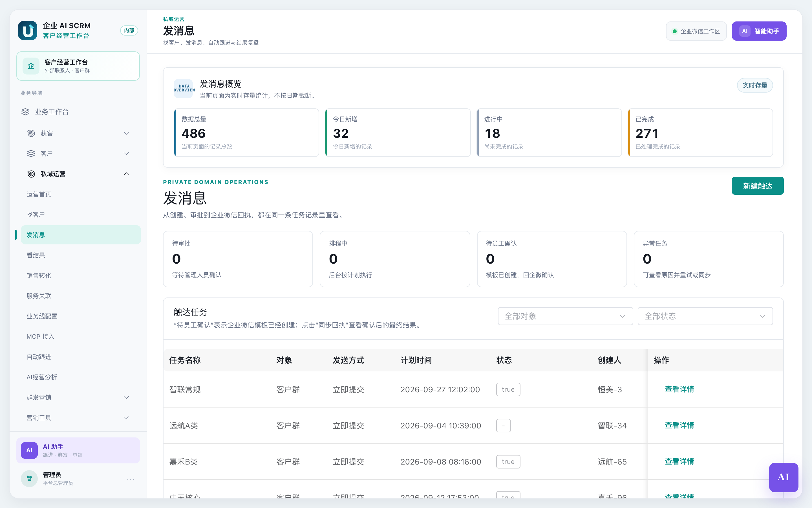The width and height of the screenshot is (812, 508).
Task: Click the green status dot in 企业微信工作区
Action: click(674, 31)
